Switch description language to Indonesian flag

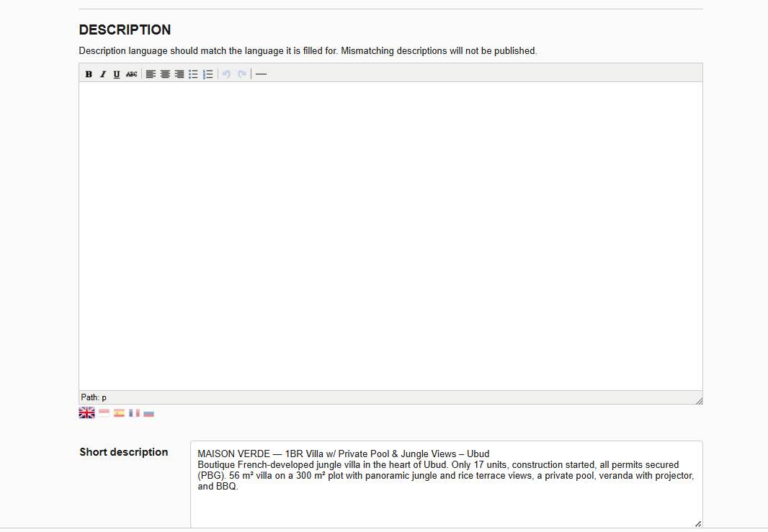(x=104, y=413)
